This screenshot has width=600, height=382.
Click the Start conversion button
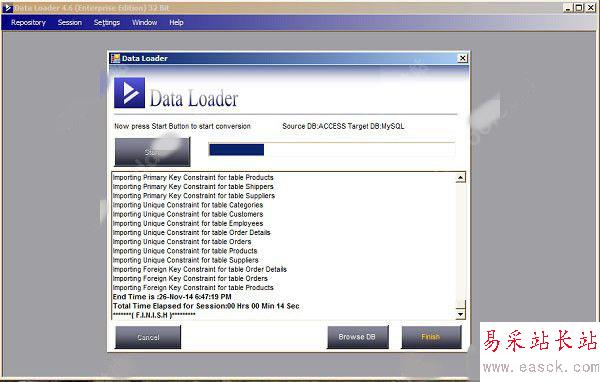(x=152, y=152)
